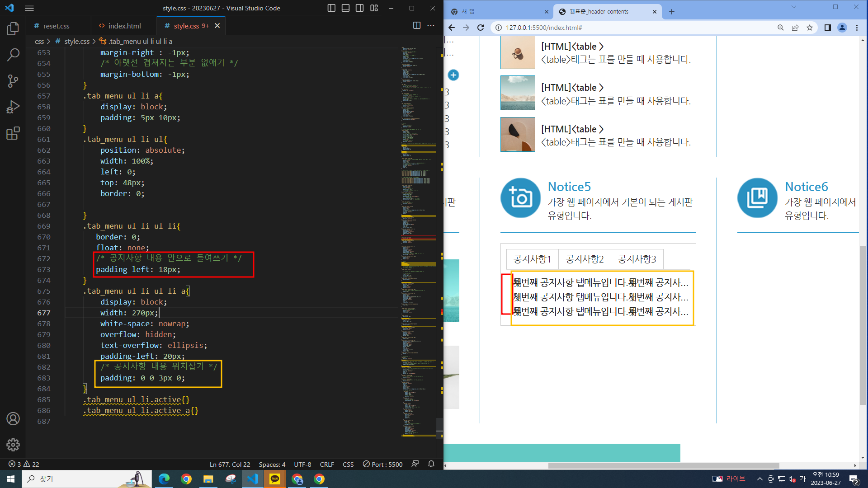
Task: Open the Run and Debug view
Action: pos(13,107)
